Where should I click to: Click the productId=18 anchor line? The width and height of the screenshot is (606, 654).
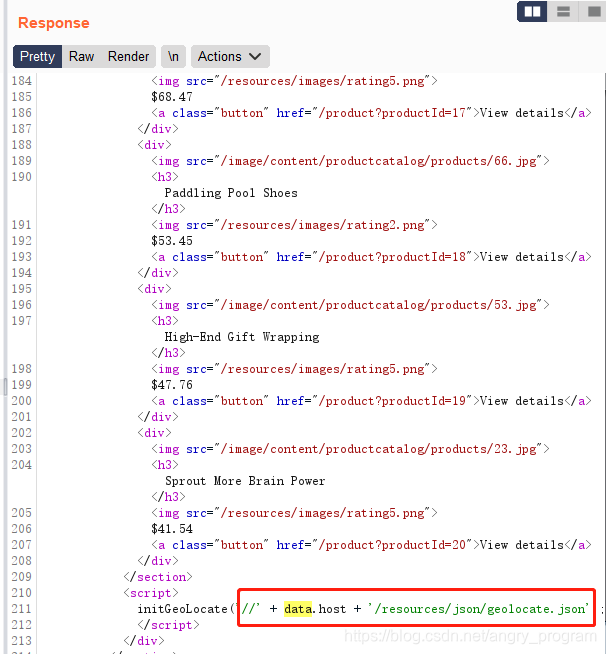[x=371, y=257]
